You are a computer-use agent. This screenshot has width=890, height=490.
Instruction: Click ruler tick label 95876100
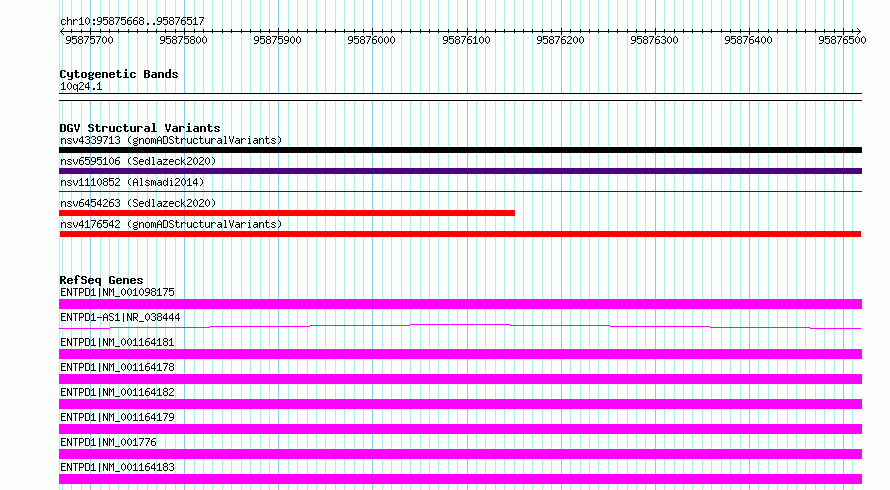[x=466, y=40]
